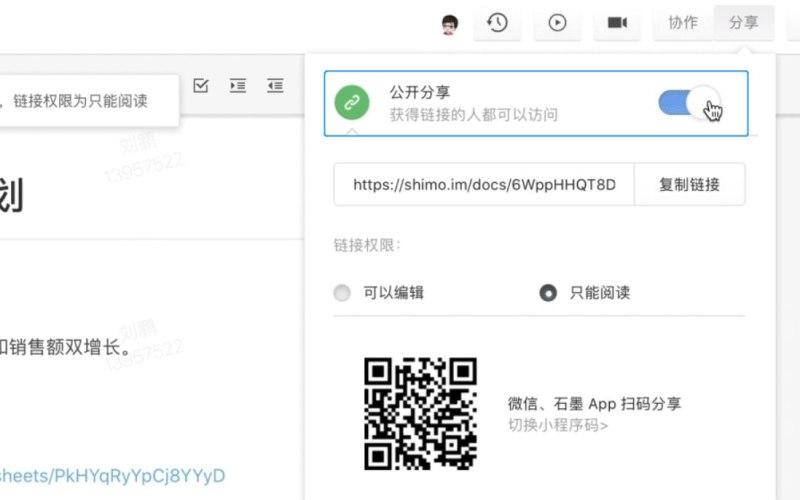Open the sheets link in the document
The width and height of the screenshot is (800, 500).
coord(112,476)
